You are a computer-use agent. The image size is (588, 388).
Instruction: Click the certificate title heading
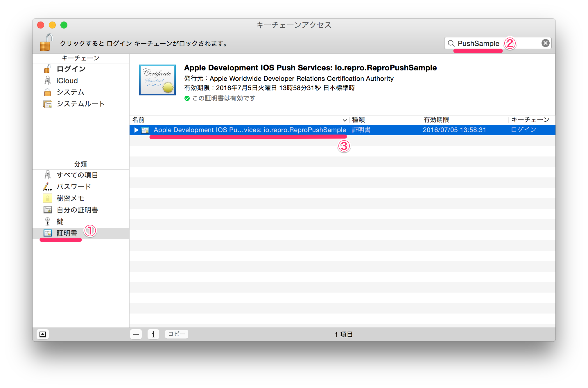(x=310, y=68)
